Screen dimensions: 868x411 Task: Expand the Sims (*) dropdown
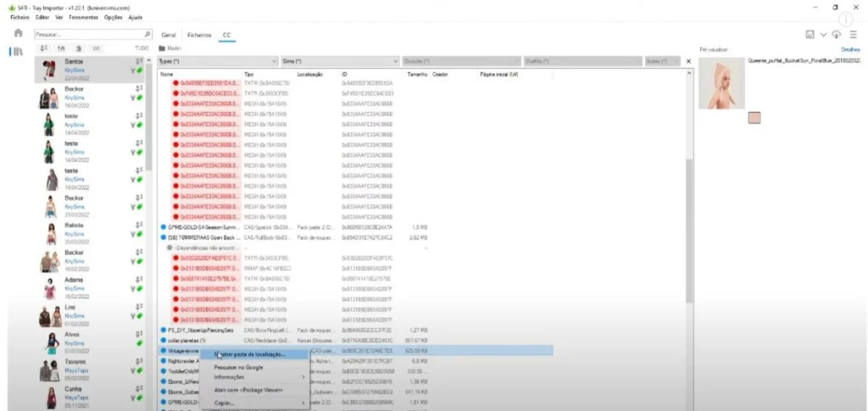340,61
